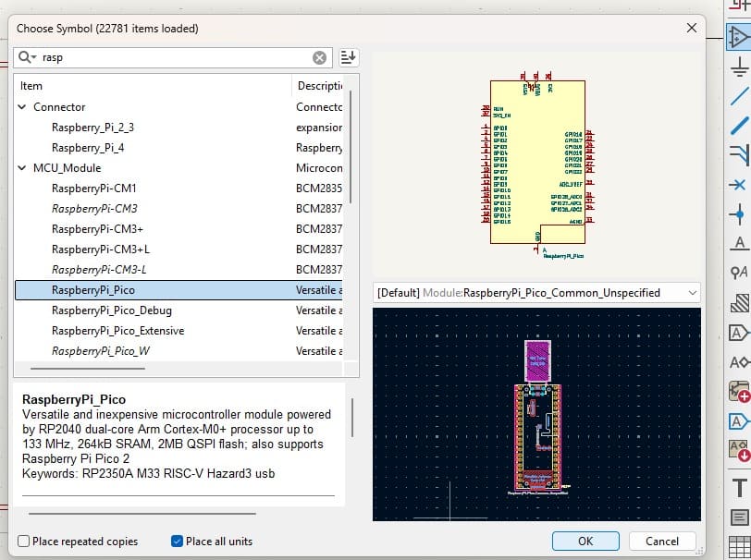This screenshot has width=751, height=560.
Task: Select the thin Draw Wire tool
Action: [x=739, y=96]
